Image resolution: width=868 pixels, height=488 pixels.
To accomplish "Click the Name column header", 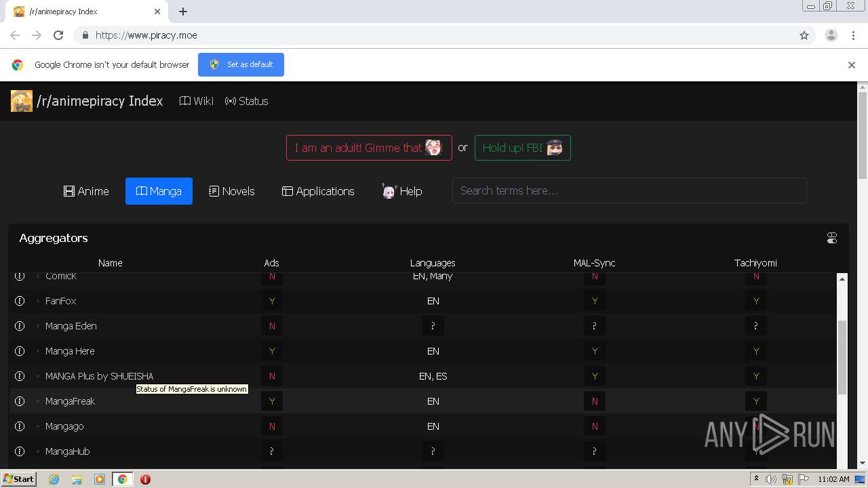I will (110, 263).
